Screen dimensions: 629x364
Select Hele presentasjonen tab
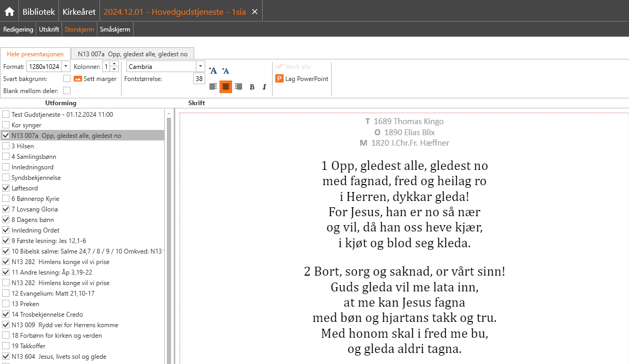(x=35, y=54)
